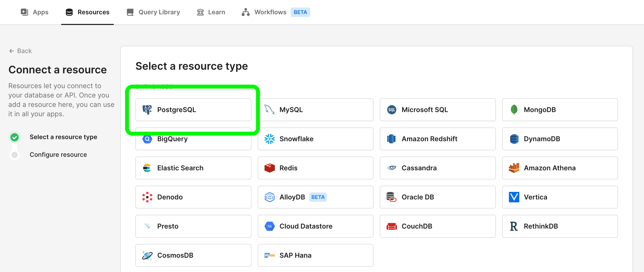Image resolution: width=644 pixels, height=272 pixels.
Task: Click the Configure resource step
Action: pos(58,155)
